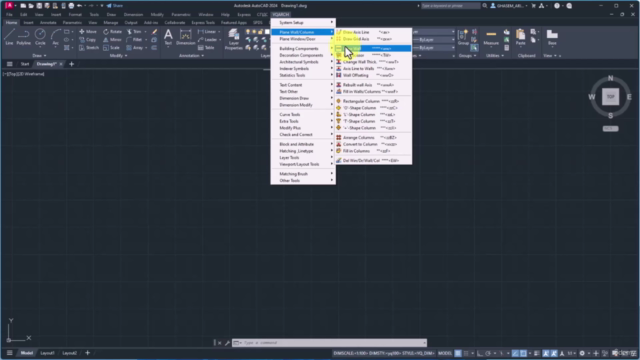Open Array dropdown arrow
This screenshot has width=640, height=360.
[146, 48]
